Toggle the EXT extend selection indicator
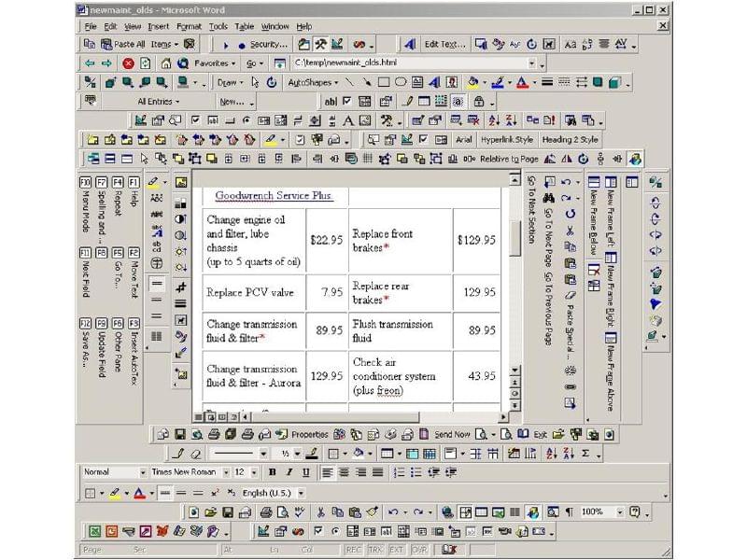The image size is (747, 560). 396,550
